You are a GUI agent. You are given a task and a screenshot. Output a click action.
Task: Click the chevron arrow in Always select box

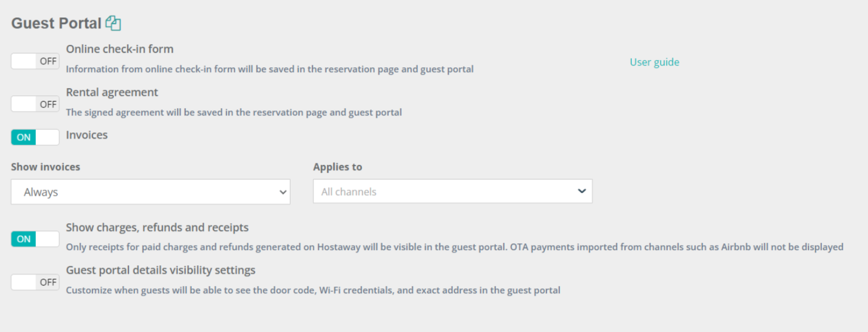click(282, 192)
